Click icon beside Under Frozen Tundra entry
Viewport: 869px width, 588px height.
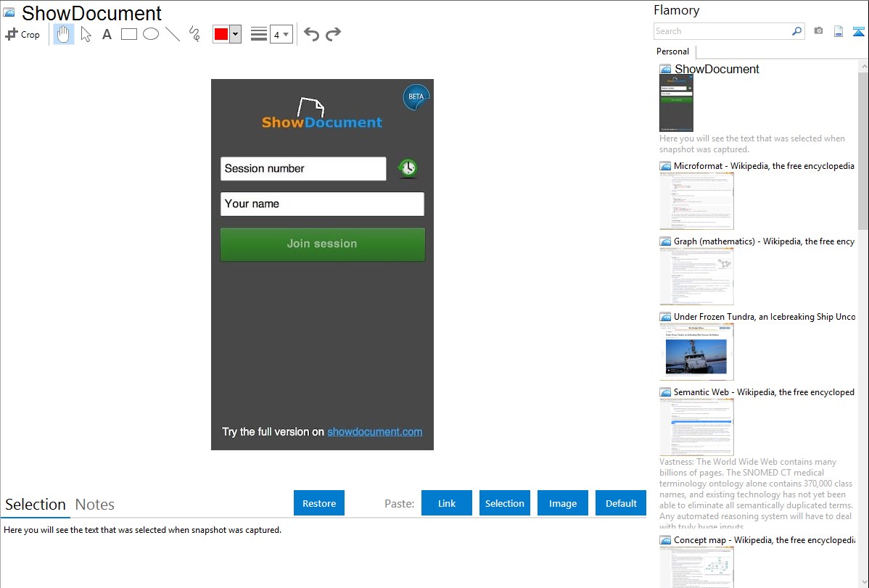click(666, 317)
